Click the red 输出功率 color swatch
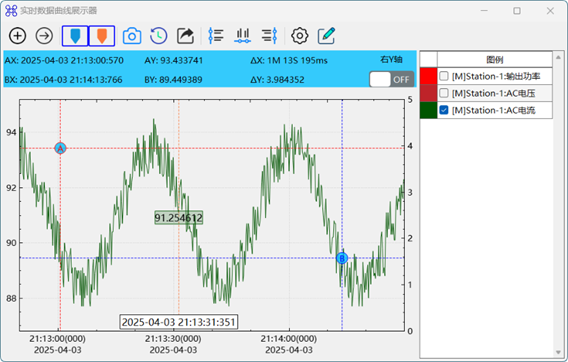 [429, 76]
